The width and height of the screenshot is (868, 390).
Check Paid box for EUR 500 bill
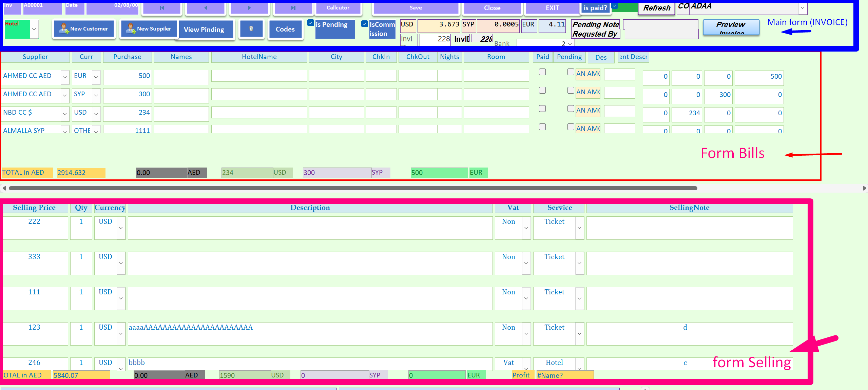coord(542,72)
